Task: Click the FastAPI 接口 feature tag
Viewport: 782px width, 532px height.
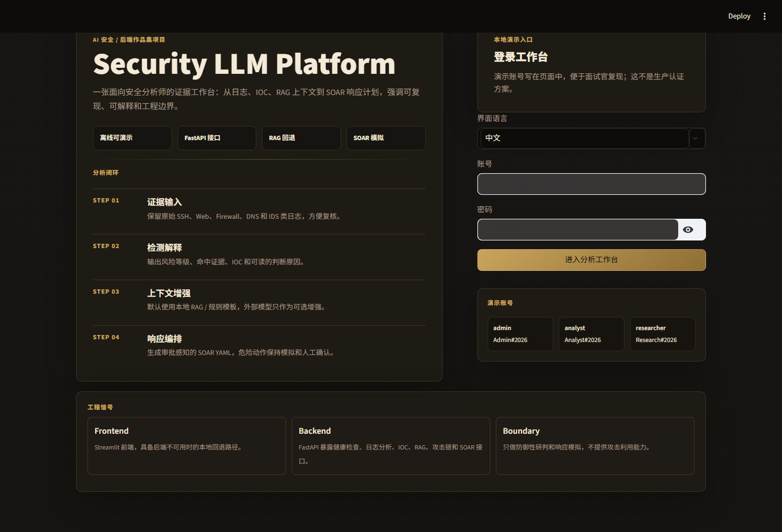Action: 217,138
